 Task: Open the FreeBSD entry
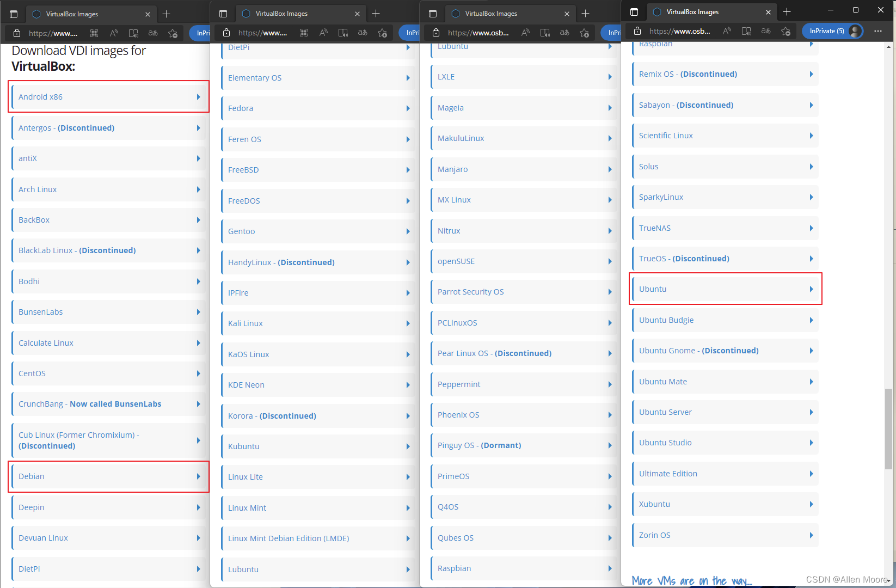click(318, 170)
